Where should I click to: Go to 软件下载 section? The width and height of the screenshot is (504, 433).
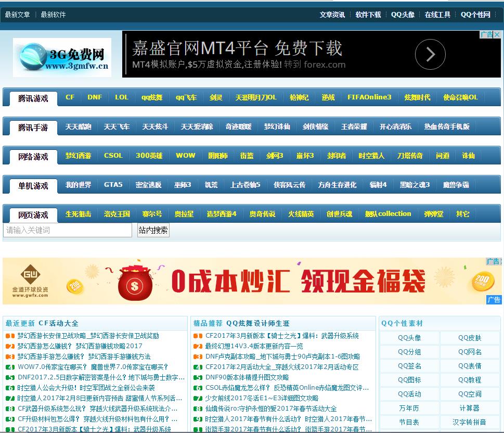(x=368, y=15)
